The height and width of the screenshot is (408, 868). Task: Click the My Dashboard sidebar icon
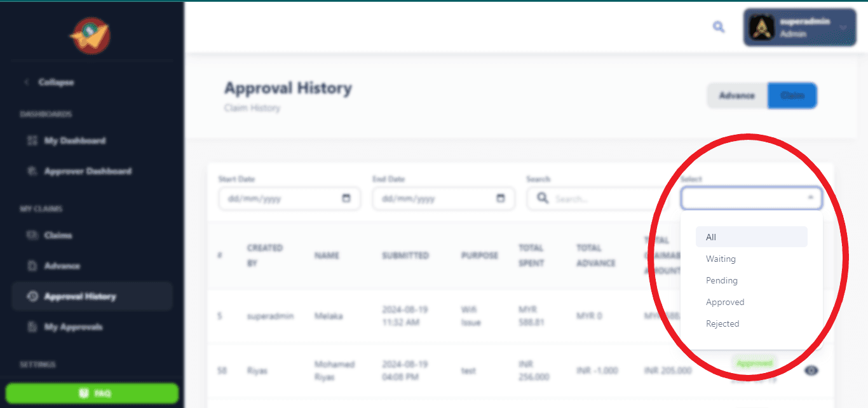32,140
